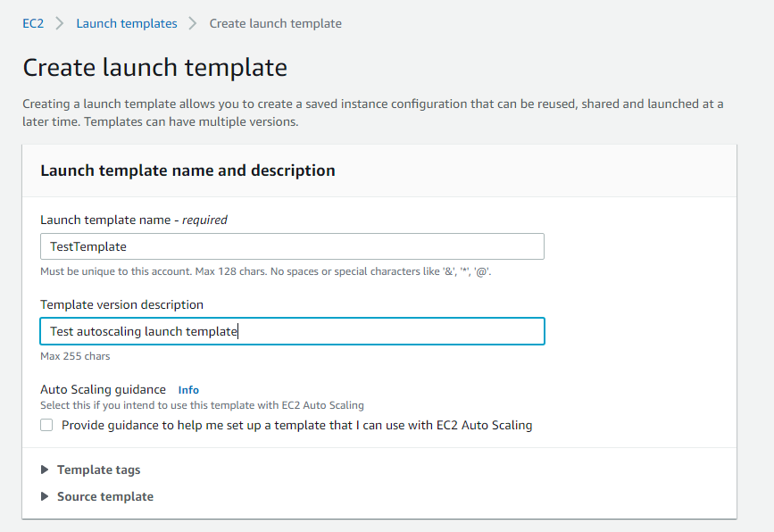Expand the 'Source template' section label
Viewport: 774px width, 532px height.
[104, 497]
